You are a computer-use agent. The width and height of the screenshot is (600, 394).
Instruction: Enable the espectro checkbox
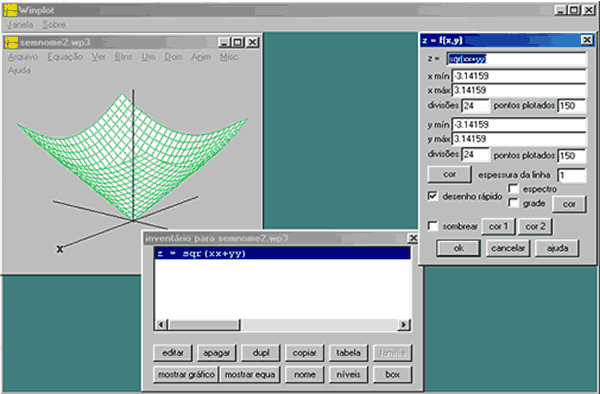pyautogui.click(x=513, y=189)
